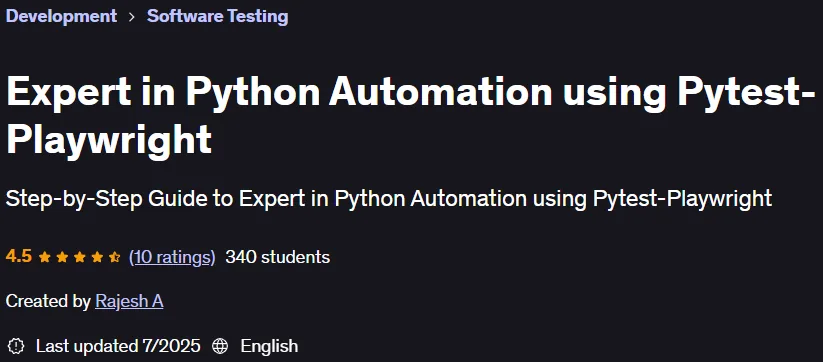This screenshot has width=823, height=362.
Task: Click the first orange rating star
Action: coord(45,257)
